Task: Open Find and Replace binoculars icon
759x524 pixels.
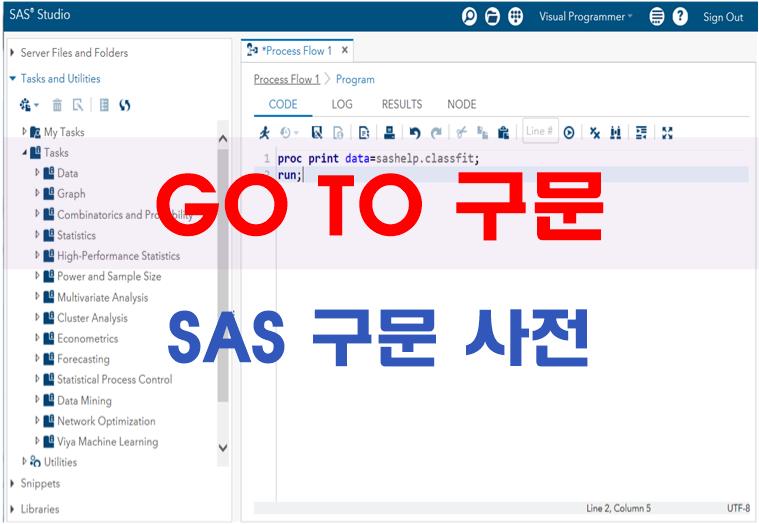Action: 616,133
